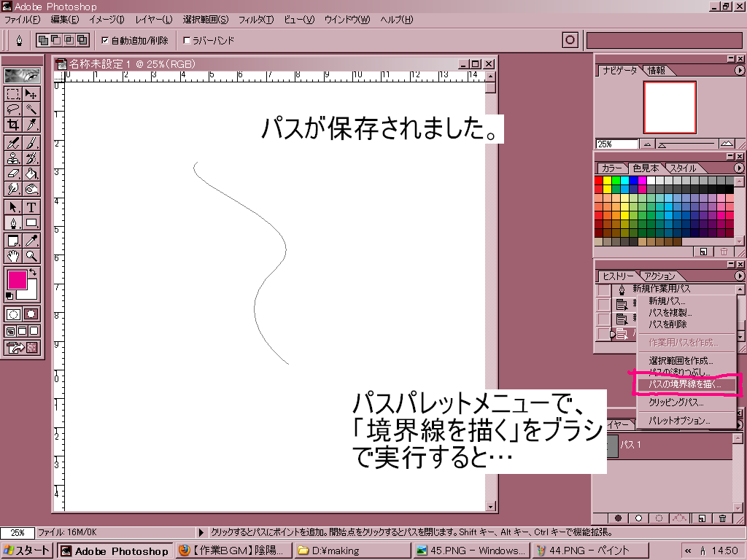This screenshot has width=747, height=560.
Task: Uncheck the 自動追加/削除 checkbox
Action: click(105, 41)
